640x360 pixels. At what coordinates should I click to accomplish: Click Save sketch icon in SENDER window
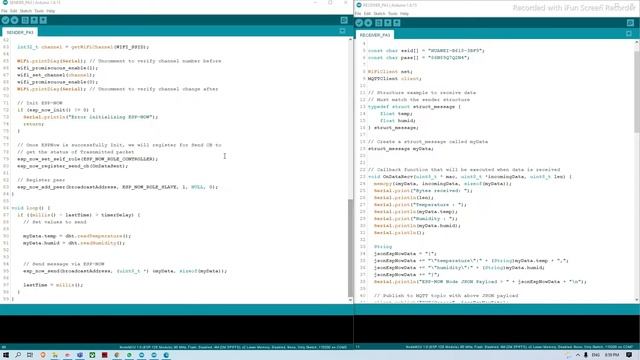[43, 20]
